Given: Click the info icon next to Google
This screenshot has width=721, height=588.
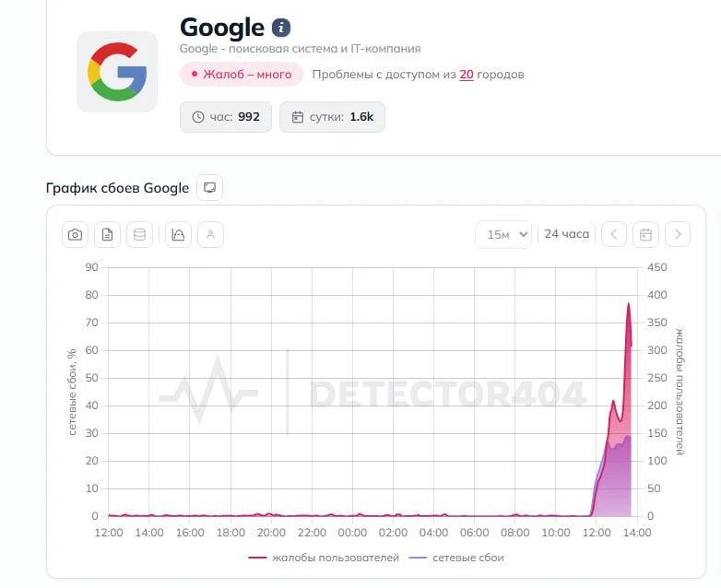Looking at the screenshot, I should pos(281,28).
